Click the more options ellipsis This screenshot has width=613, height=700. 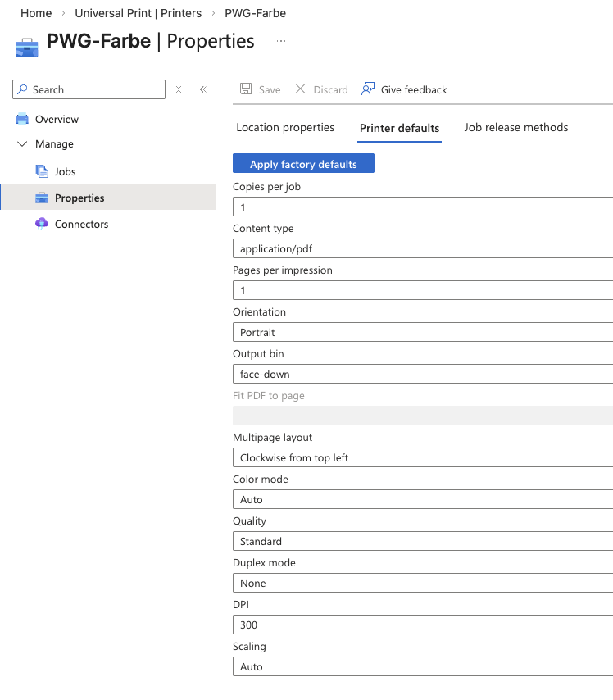point(281,41)
